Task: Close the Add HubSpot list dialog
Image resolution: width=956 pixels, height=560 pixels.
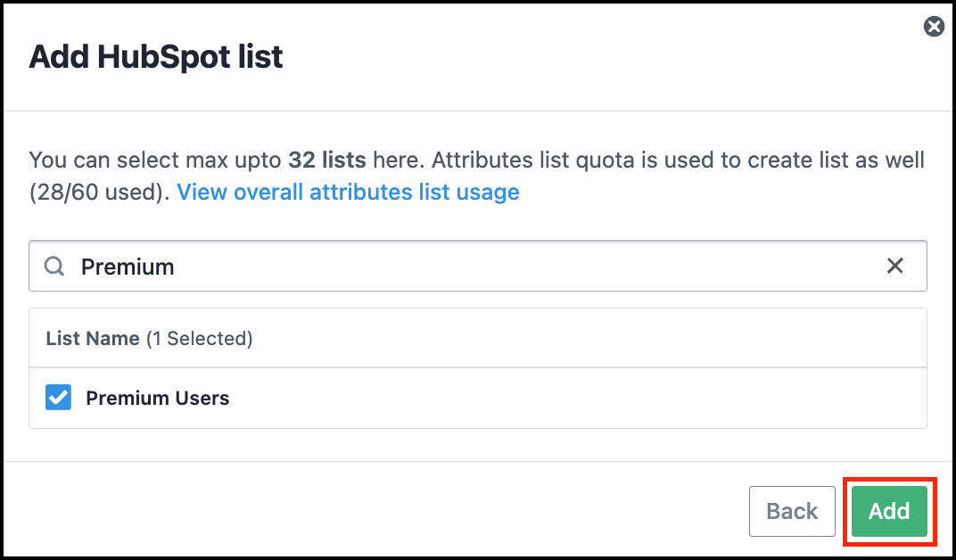Action: pos(934,26)
